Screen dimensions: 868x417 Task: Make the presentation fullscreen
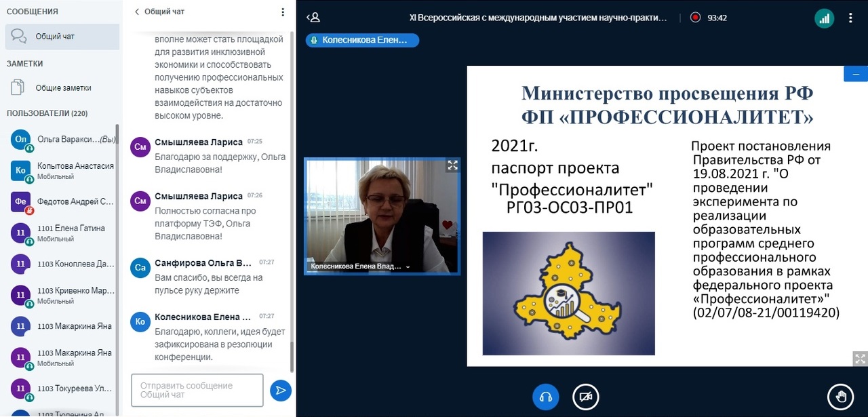(859, 359)
